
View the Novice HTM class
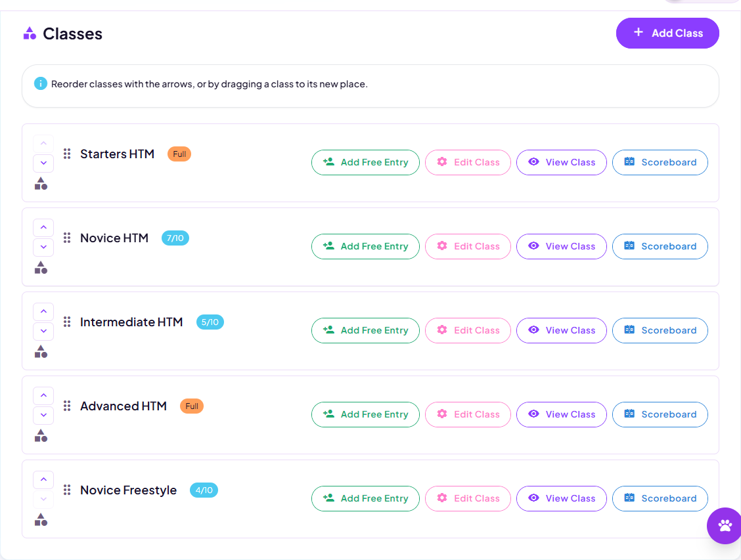(x=562, y=246)
